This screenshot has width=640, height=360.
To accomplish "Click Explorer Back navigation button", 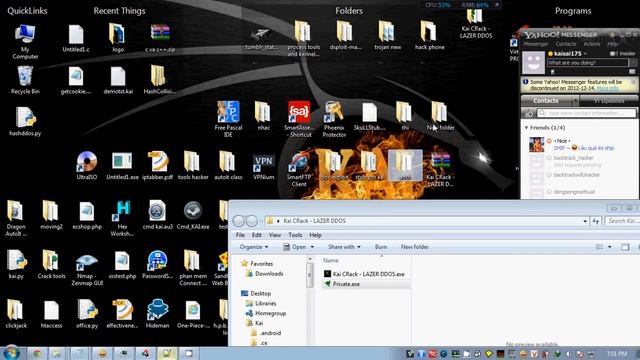I will click(x=239, y=221).
